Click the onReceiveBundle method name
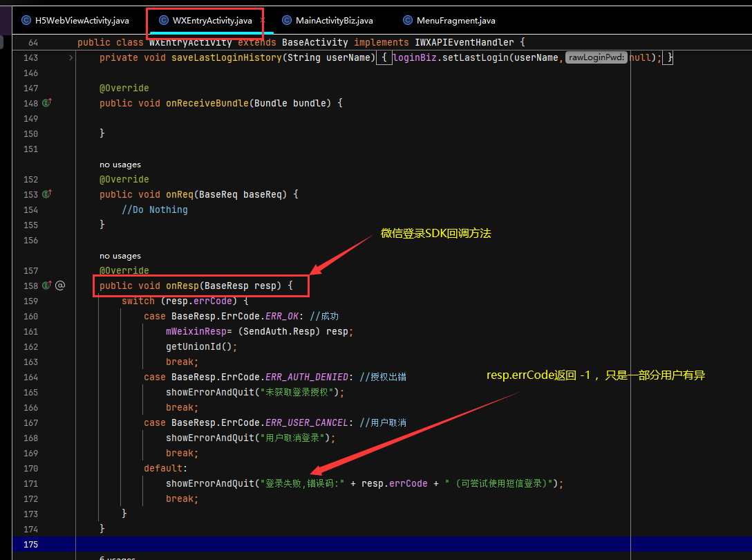 207,103
